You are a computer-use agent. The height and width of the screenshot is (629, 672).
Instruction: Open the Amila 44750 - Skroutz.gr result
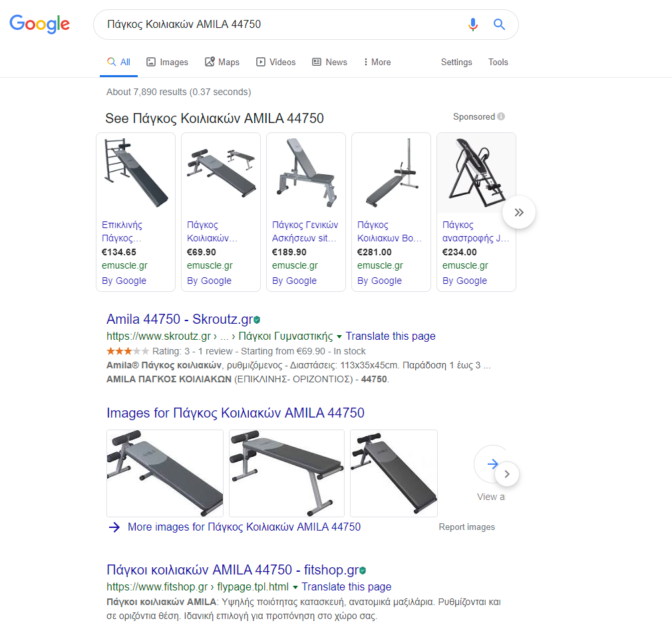(180, 319)
